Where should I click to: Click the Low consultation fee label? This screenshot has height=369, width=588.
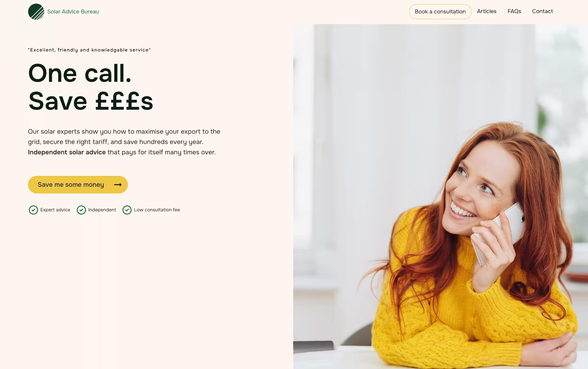(x=157, y=210)
